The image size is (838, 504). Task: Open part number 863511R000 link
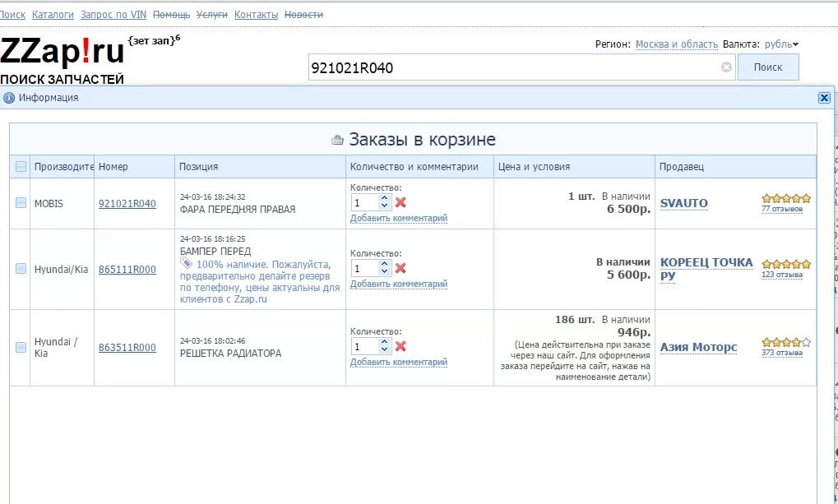pyautogui.click(x=127, y=348)
